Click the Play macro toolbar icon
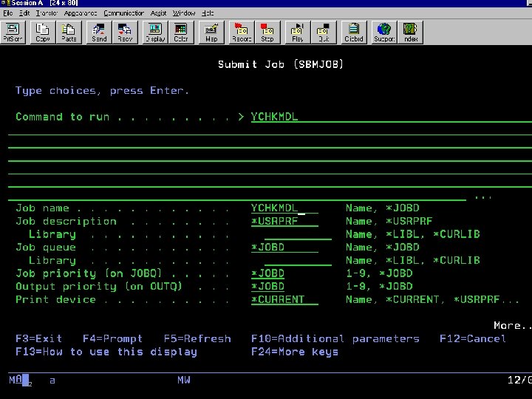This screenshot has width=532, height=399. point(298,33)
